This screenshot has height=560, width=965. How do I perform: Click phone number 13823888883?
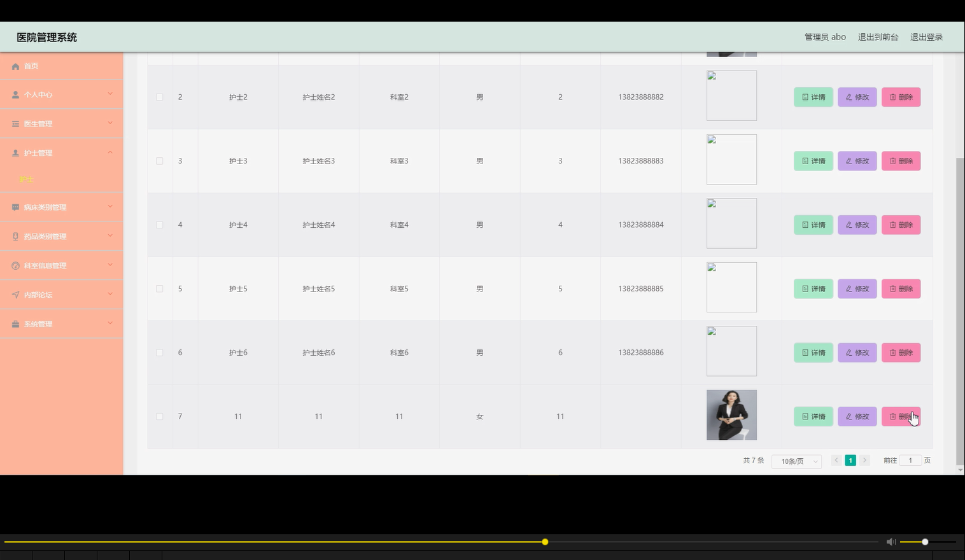point(640,161)
